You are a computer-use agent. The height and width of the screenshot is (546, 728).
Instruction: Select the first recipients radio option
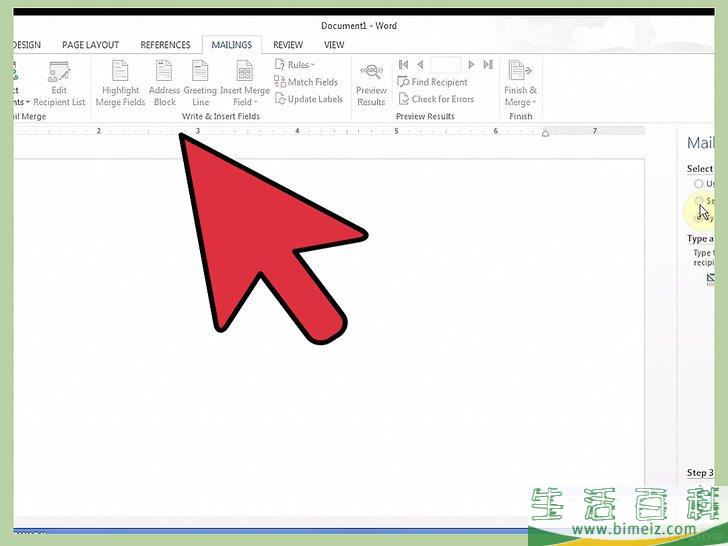click(x=698, y=184)
